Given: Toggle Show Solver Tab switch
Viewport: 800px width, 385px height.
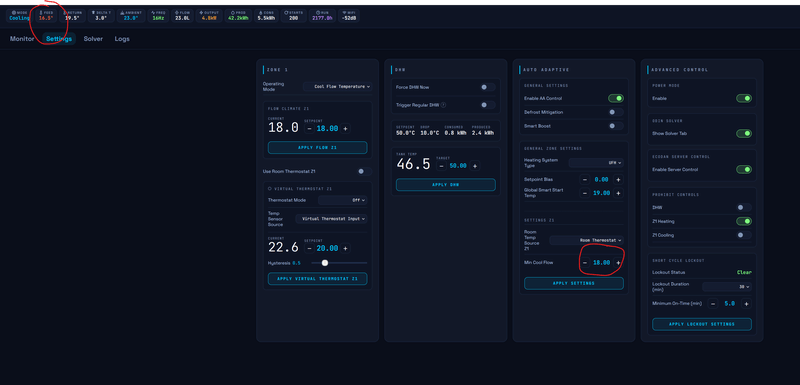Looking at the screenshot, I should click(744, 134).
